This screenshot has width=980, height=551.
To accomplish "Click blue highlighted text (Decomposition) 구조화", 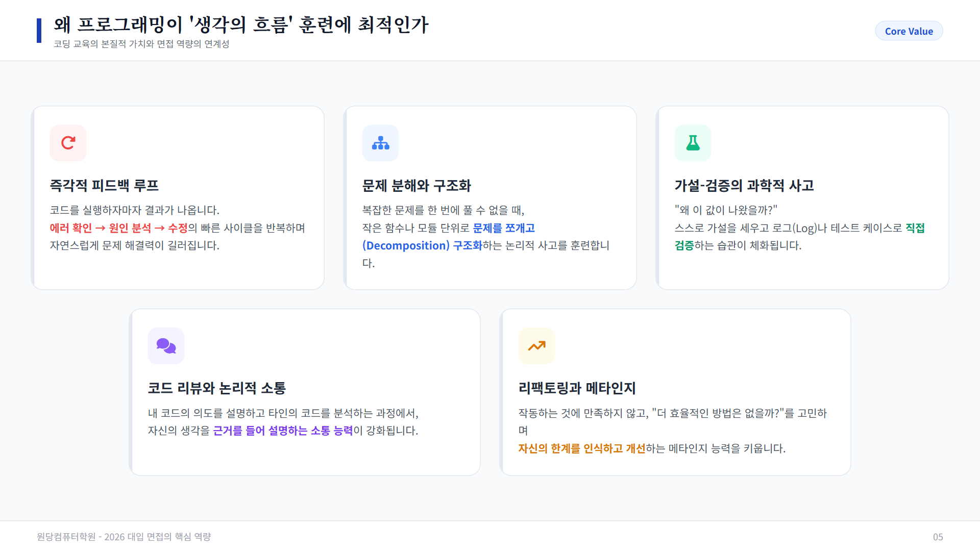I will tap(422, 245).
